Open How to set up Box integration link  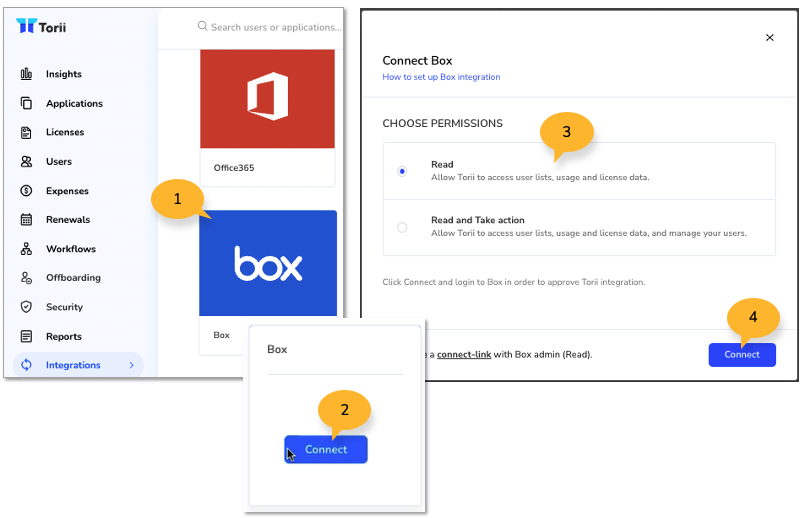click(441, 77)
